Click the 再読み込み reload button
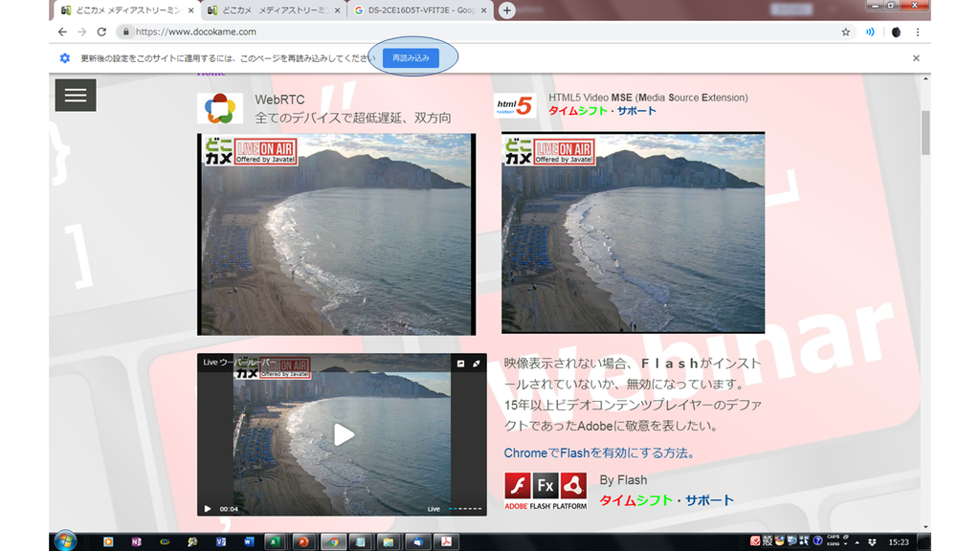The height and width of the screenshot is (551, 980). pyautogui.click(x=411, y=58)
